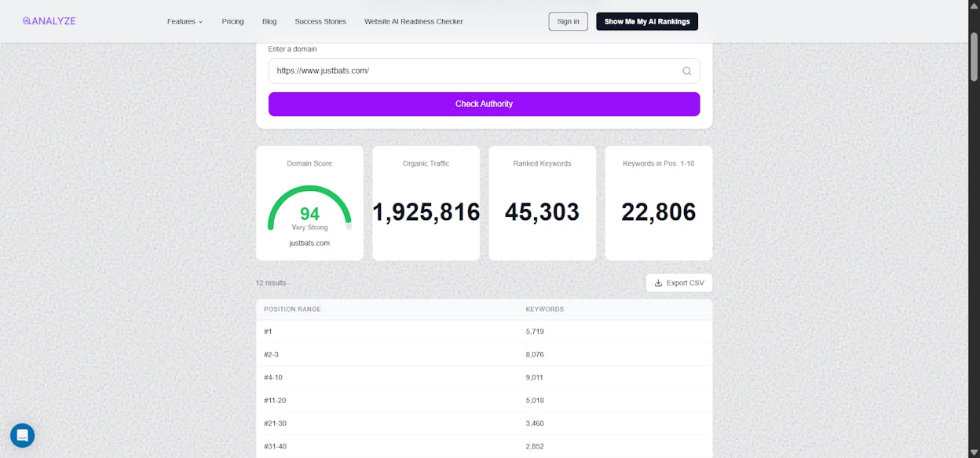Click the keyword count 8,076

pos(535,354)
